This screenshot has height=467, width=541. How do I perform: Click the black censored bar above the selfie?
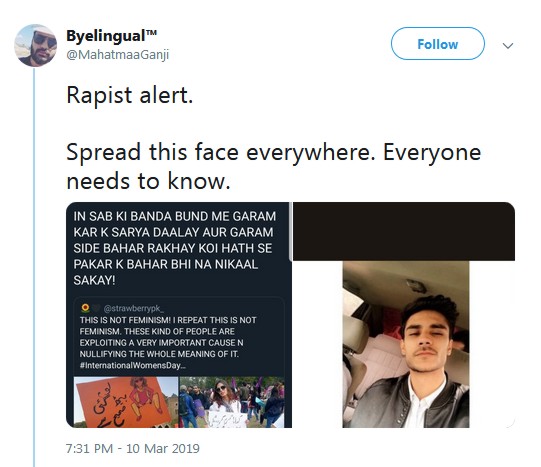[x=404, y=231]
